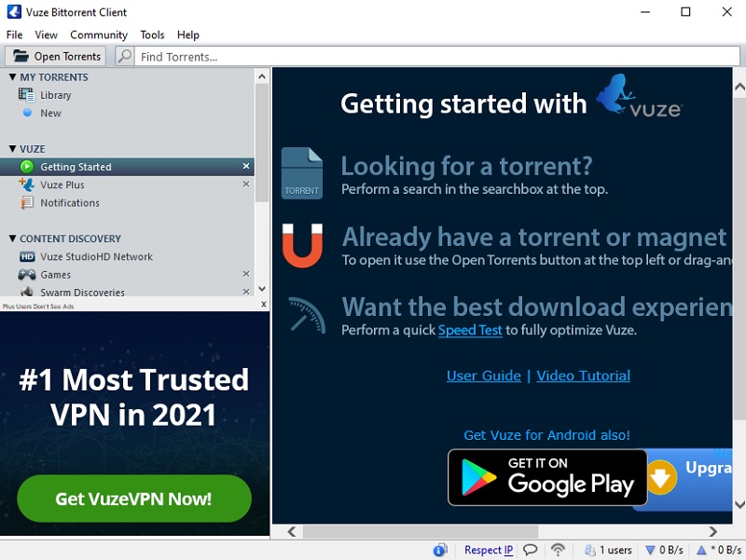Open Vuze Plus in the sidebar

62,184
